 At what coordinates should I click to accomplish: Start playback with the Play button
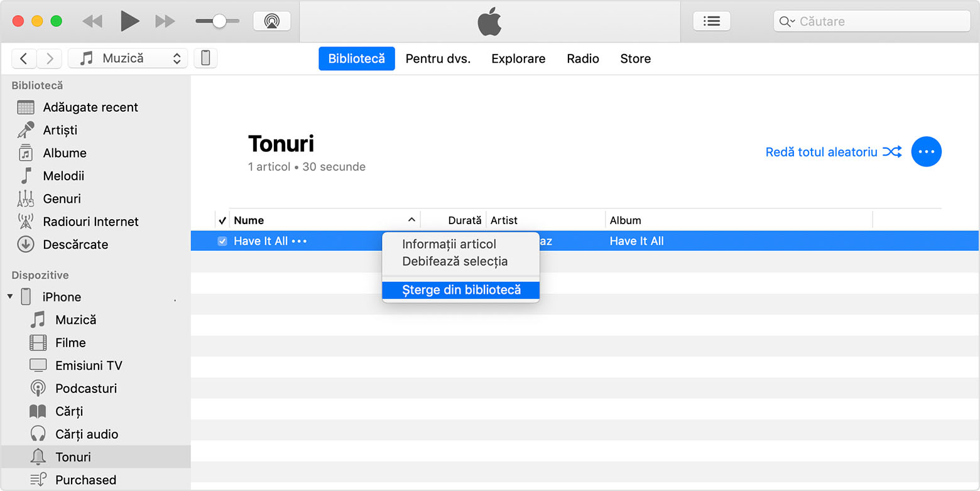129,21
